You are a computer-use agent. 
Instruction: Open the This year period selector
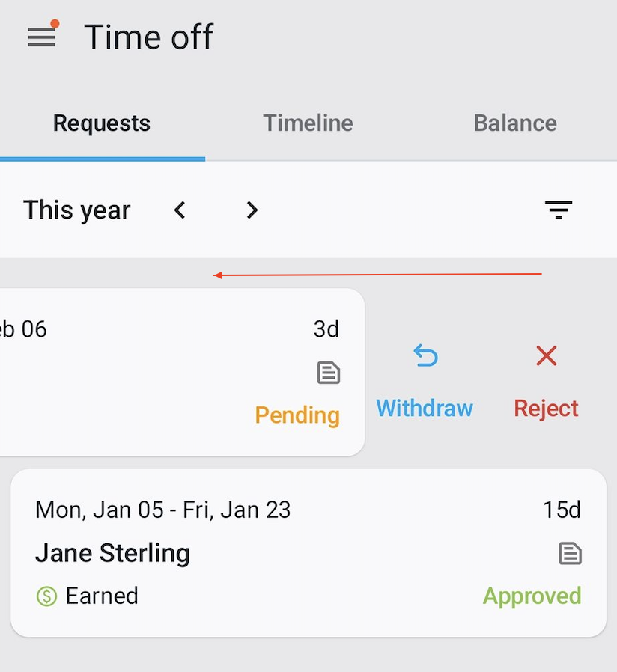click(76, 210)
